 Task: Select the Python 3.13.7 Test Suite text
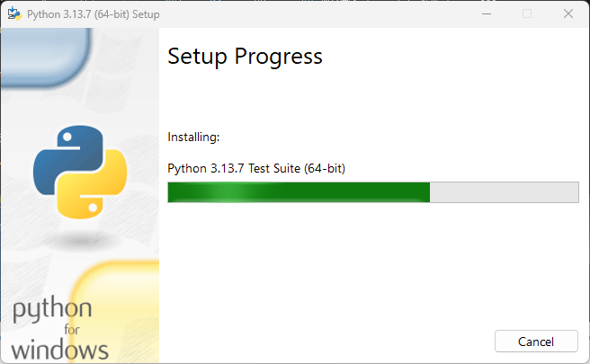coord(256,168)
